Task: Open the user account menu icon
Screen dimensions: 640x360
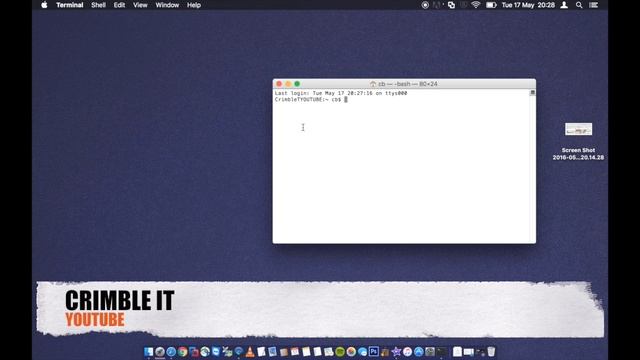Action: pyautogui.click(x=564, y=5)
